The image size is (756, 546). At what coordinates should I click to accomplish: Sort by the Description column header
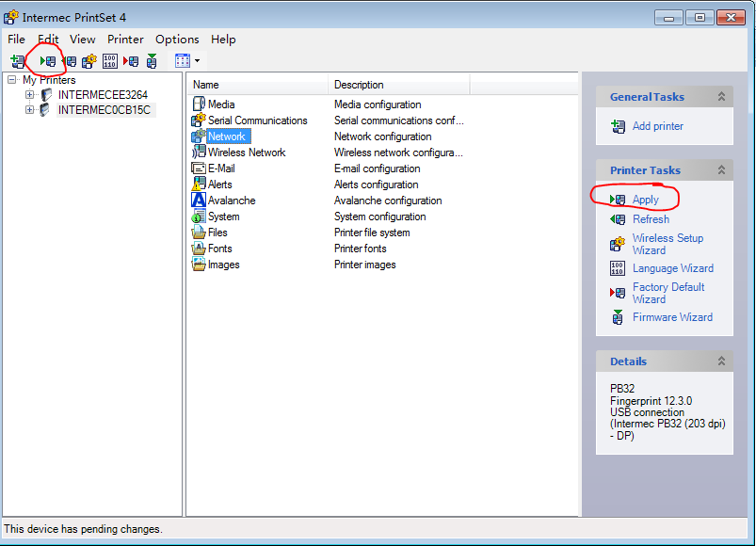[399, 85]
